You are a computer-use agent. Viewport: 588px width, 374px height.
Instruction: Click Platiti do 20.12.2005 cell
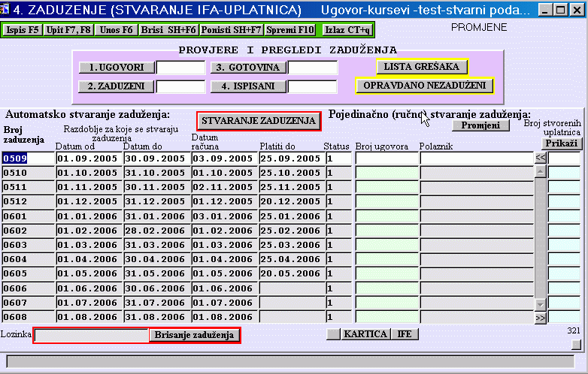coord(292,201)
